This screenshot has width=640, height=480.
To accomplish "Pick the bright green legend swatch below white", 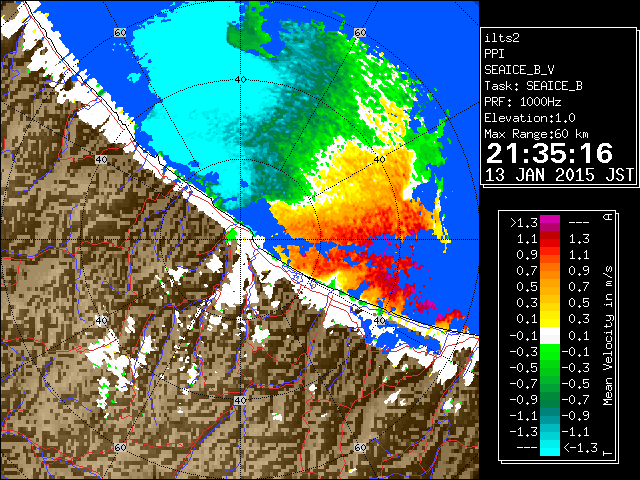I will 550,352.
